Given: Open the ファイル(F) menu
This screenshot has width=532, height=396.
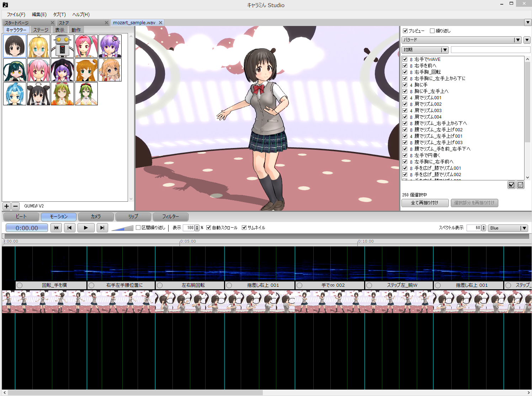Looking at the screenshot, I should 17,15.
